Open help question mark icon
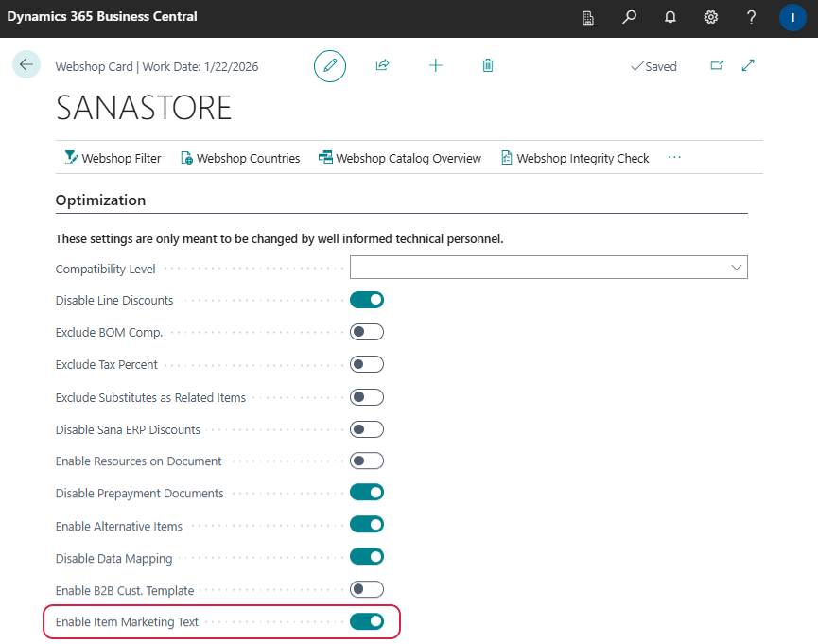The height and width of the screenshot is (644, 818). click(751, 17)
